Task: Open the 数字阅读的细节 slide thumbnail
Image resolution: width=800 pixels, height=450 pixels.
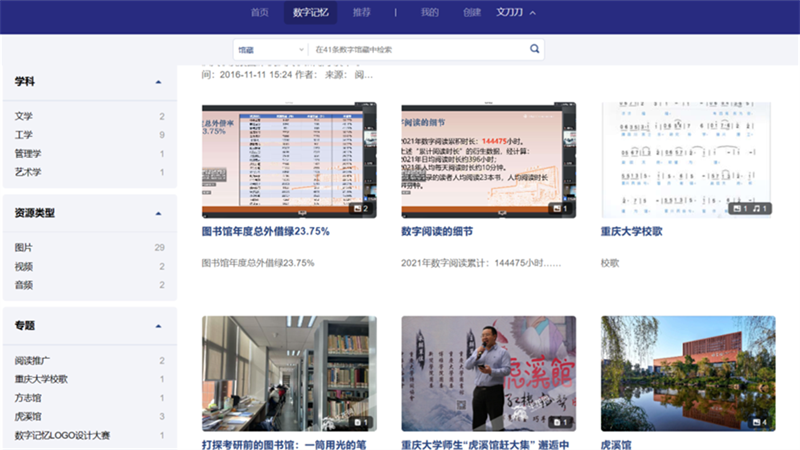Action: tap(489, 160)
